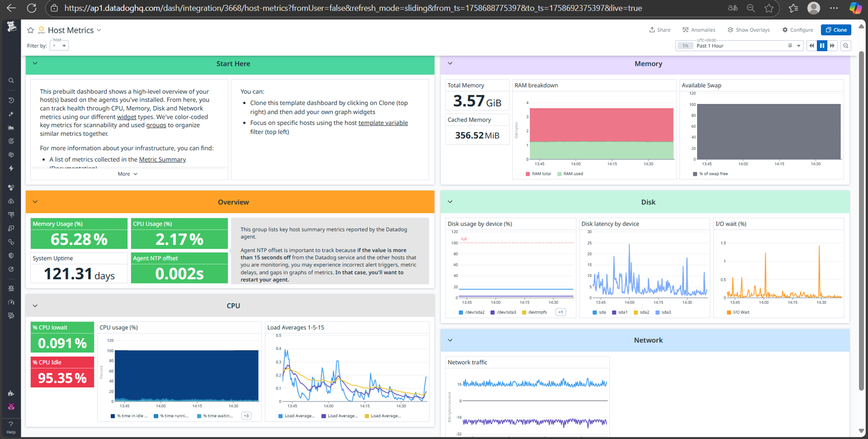Expand the host filter dropdown
Image resolution: width=868 pixels, height=439 pixels.
(x=59, y=45)
